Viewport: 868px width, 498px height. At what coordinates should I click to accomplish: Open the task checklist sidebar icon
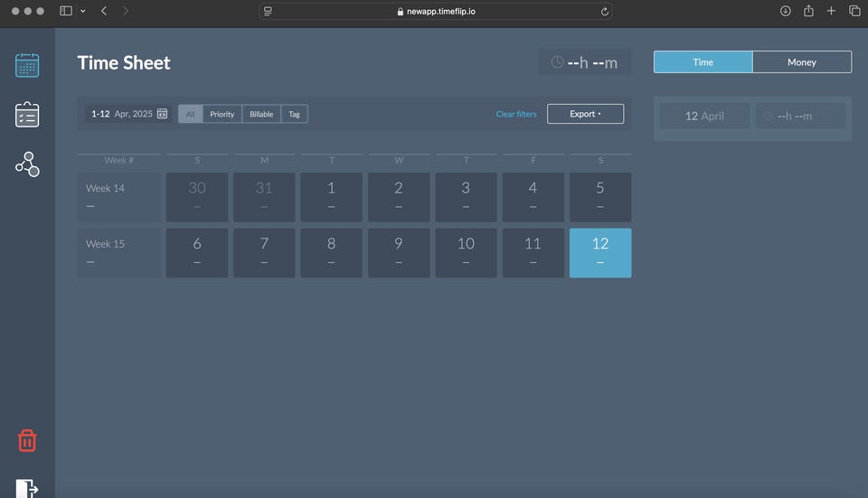pos(27,115)
